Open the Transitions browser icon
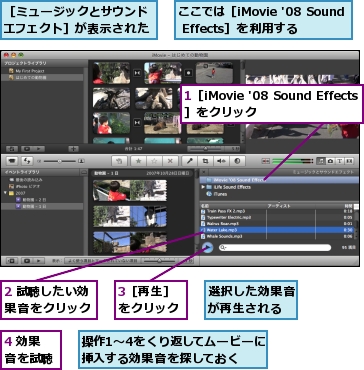Image resolution: width=364 pixels, height=370 pixels. [x=349, y=161]
